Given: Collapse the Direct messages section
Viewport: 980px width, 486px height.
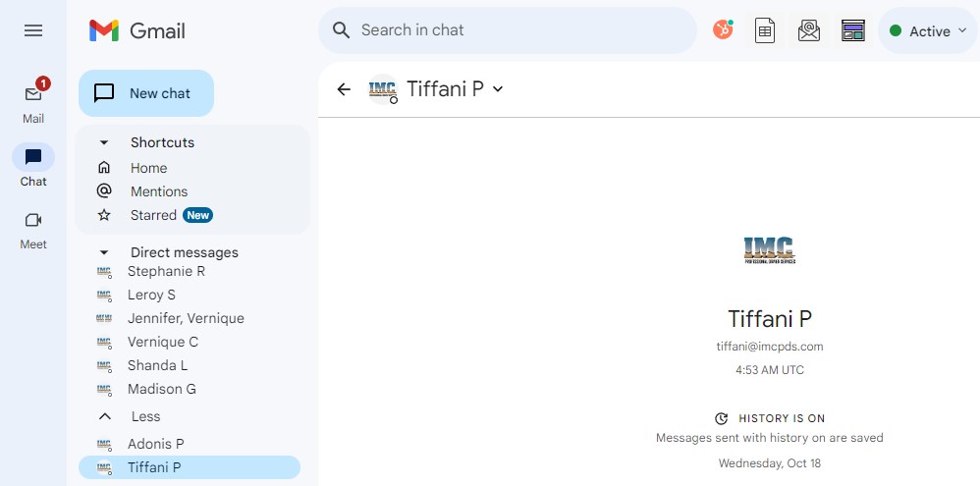Looking at the screenshot, I should (104, 252).
